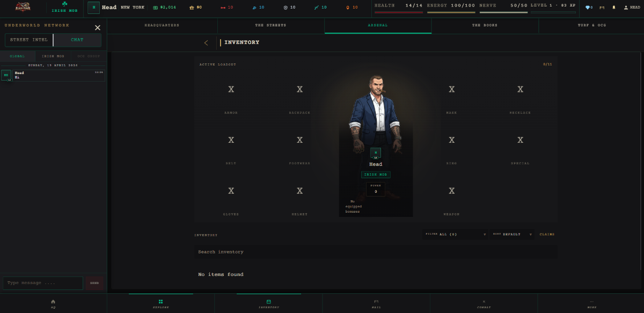This screenshot has height=313, width=644.
Task: Open the HEAD user profile menu
Action: pos(632,8)
